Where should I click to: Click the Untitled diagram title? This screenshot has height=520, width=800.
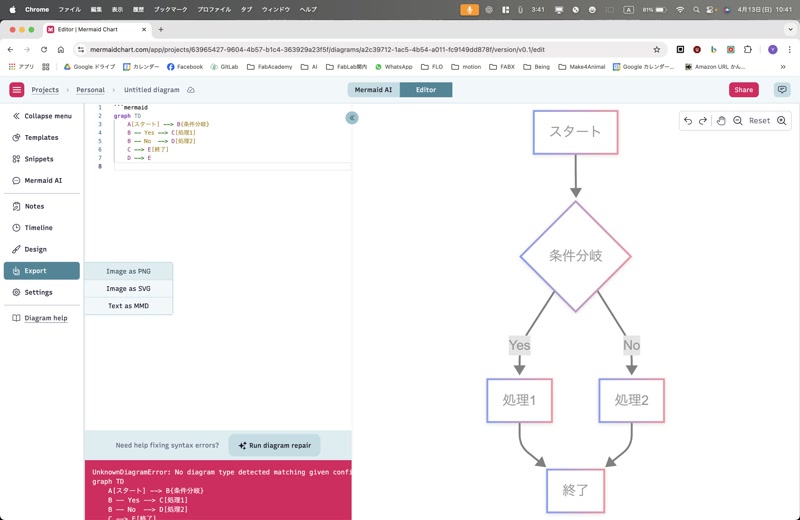tap(152, 90)
